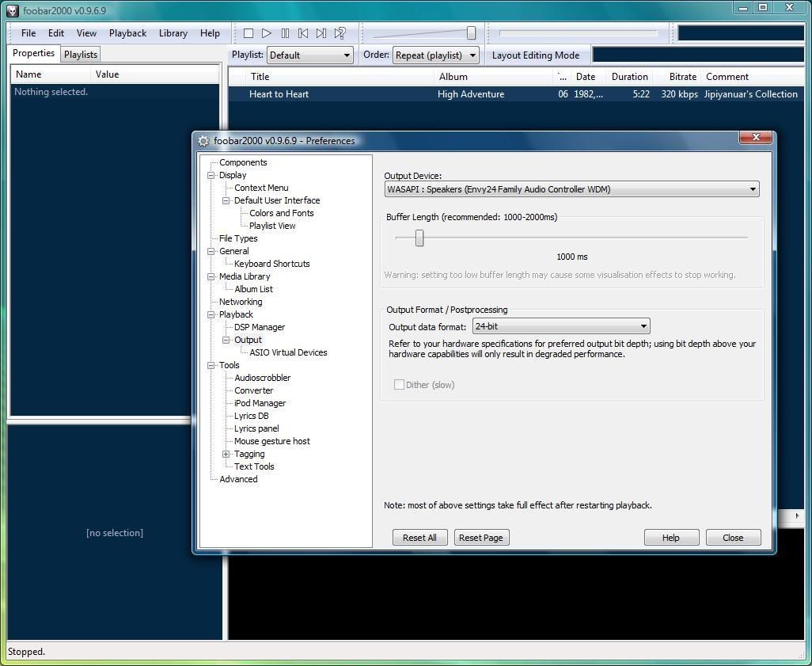Select Playlist View tree item
Viewport: 812px width, 666px height.
click(272, 226)
